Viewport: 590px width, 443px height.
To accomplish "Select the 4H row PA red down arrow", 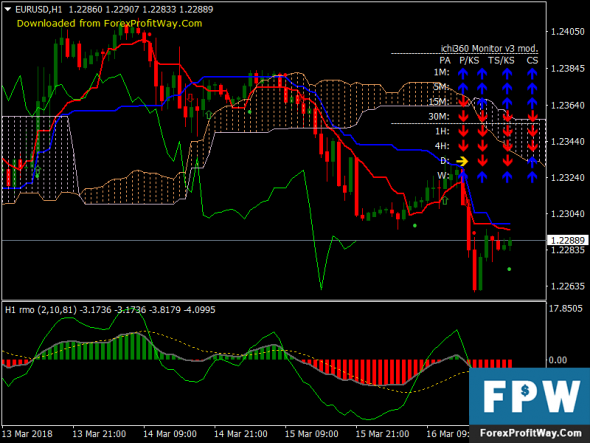I will click(463, 146).
